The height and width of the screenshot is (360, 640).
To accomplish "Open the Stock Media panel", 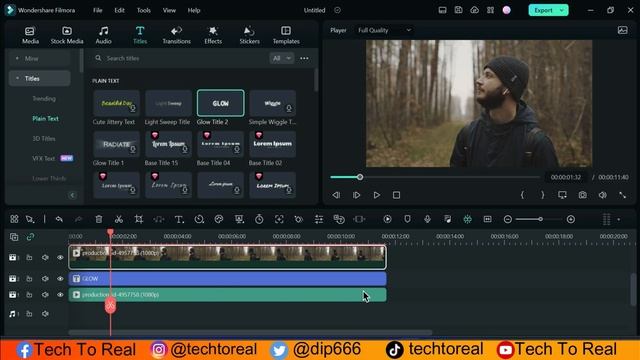I will point(67,35).
